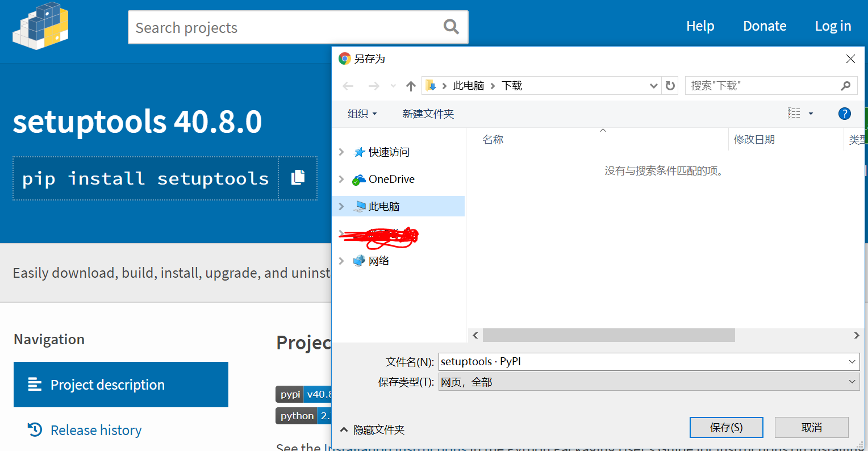Select Release history in navigation
Viewport: 868px width, 451px height.
[95, 430]
